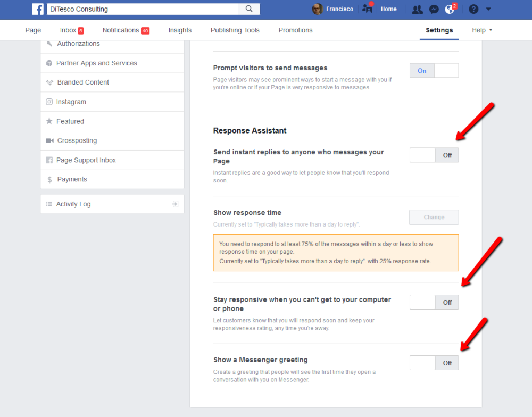Screen dimensions: 532x417
Task: Open the account menu arrow
Action: tap(488, 9)
